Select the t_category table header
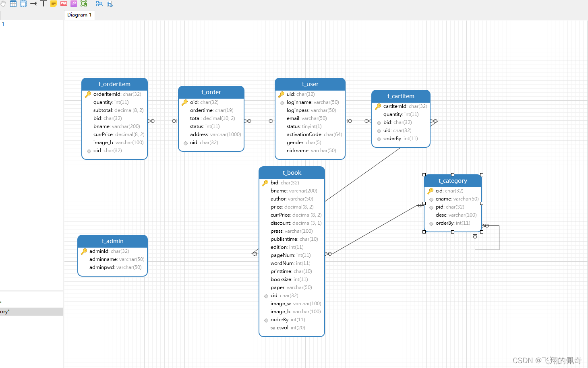588x368 pixels. point(453,181)
